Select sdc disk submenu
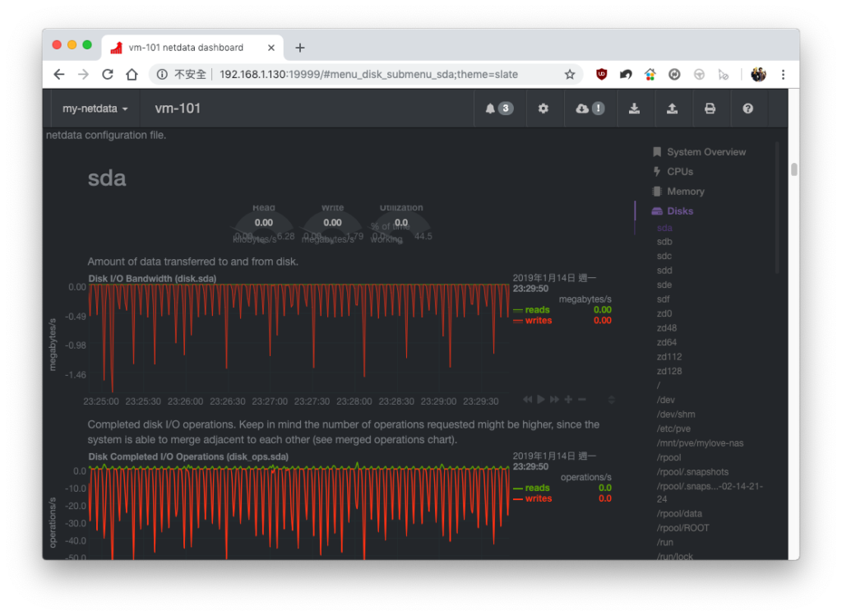 (664, 256)
